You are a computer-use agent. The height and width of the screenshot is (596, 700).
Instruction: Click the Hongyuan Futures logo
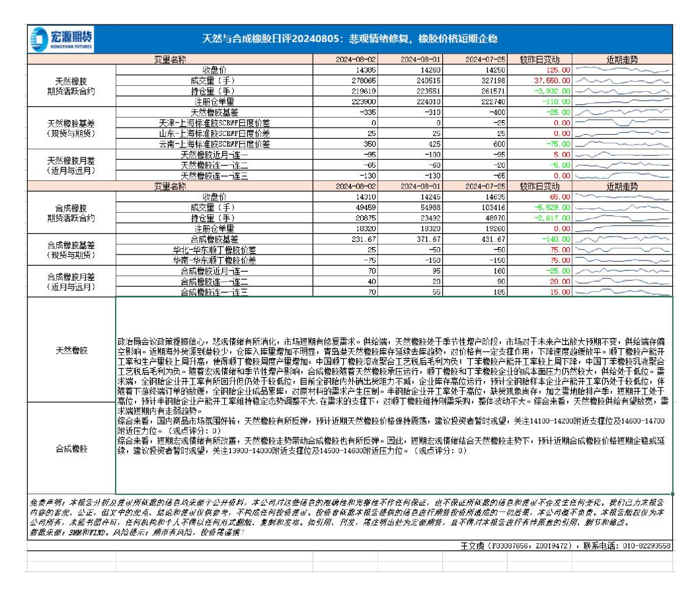tap(62, 40)
